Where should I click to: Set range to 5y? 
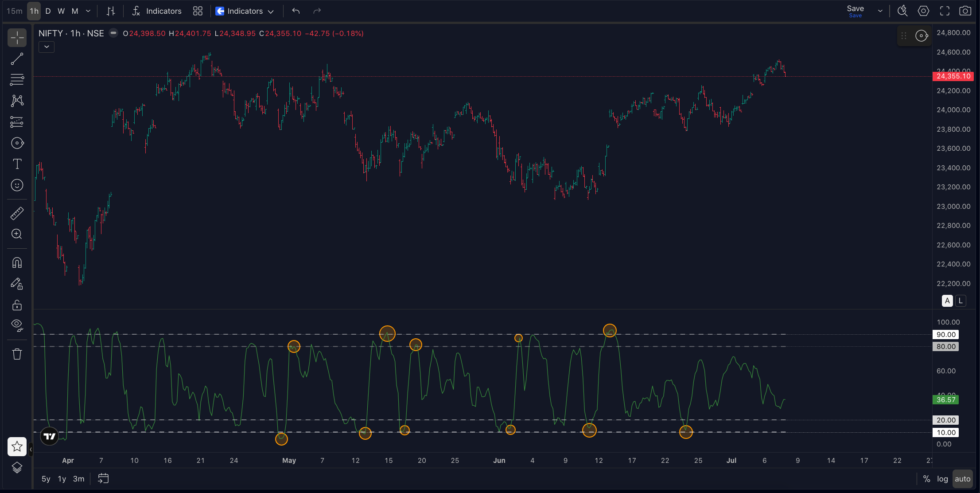tap(46, 479)
